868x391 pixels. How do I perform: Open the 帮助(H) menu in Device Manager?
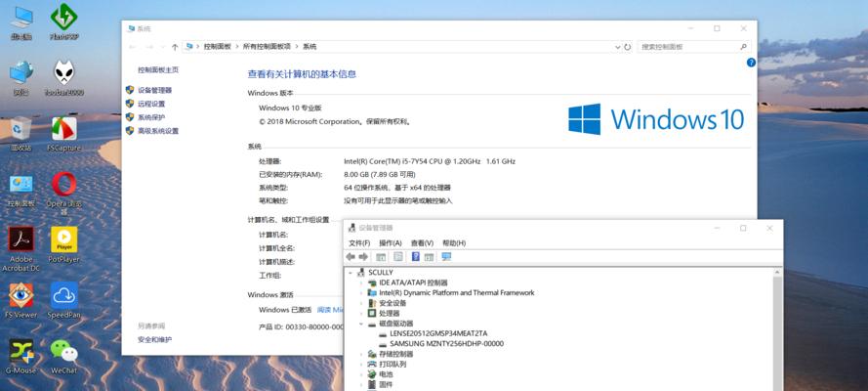point(454,243)
